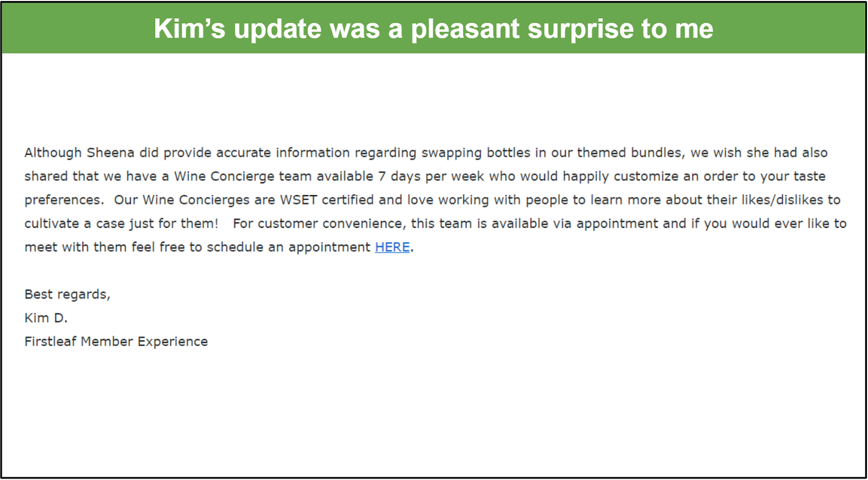Click "Firstleaf Member Experience" signature line

coord(116,342)
